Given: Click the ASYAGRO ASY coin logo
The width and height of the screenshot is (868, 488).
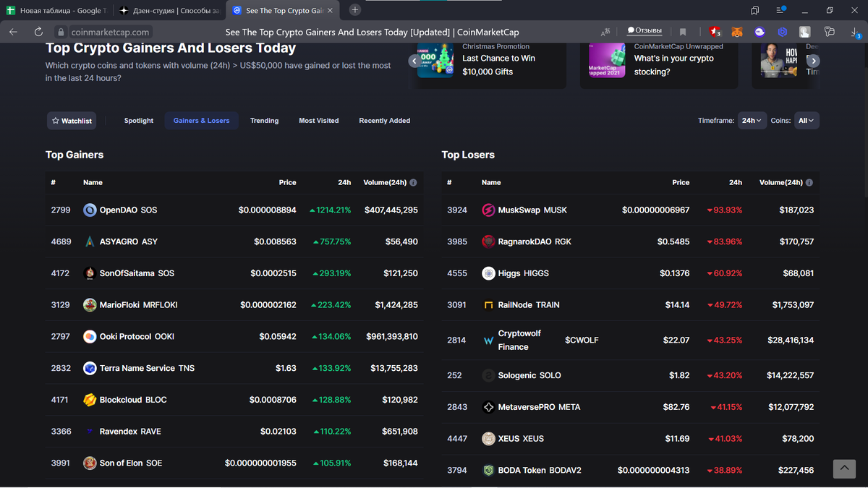Looking at the screenshot, I should pyautogui.click(x=90, y=241).
